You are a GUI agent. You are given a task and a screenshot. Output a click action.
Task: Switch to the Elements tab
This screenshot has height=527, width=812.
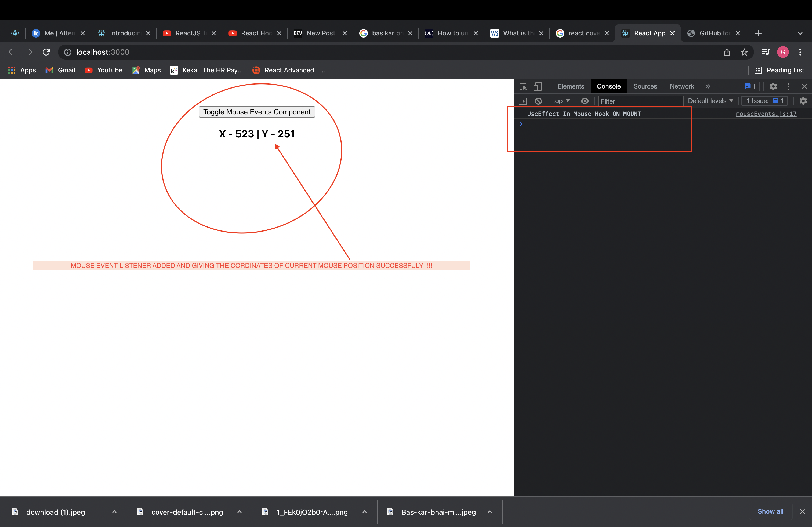[x=571, y=87]
